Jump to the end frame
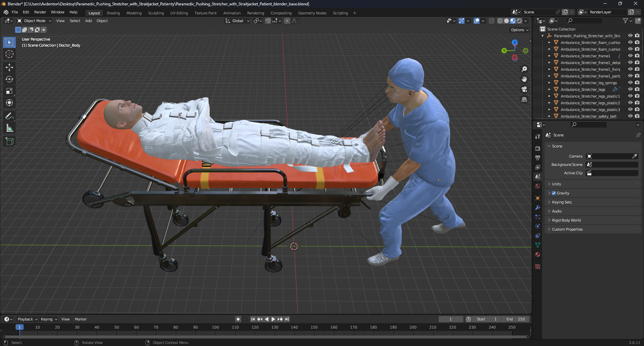The width and height of the screenshot is (644, 346). click(287, 319)
